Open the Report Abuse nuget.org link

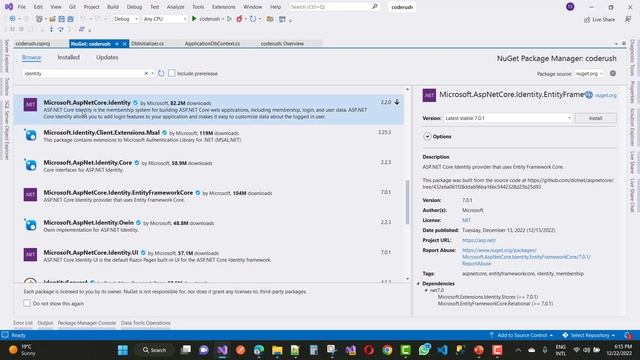pyautogui.click(x=526, y=257)
